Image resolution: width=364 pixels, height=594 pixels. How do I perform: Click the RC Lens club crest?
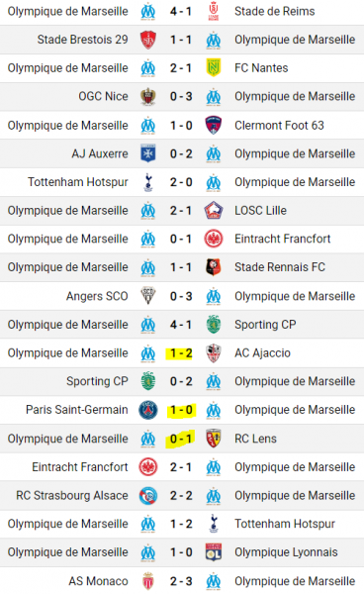[214, 439]
